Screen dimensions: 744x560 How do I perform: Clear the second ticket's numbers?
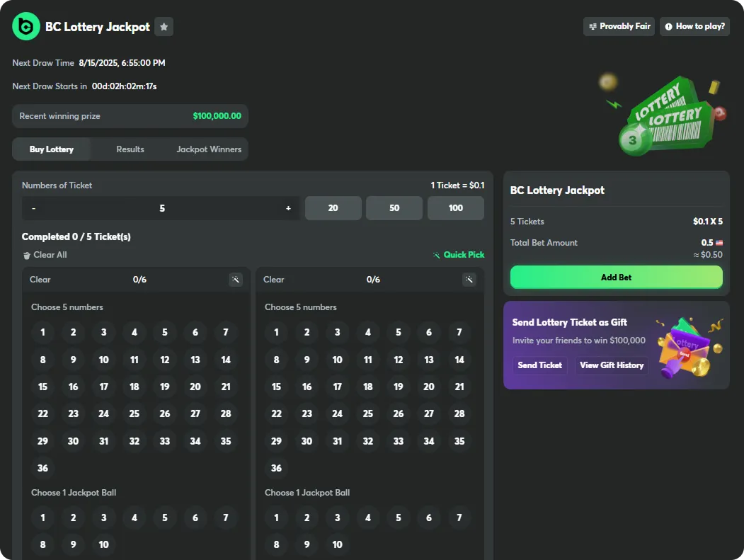pyautogui.click(x=274, y=280)
